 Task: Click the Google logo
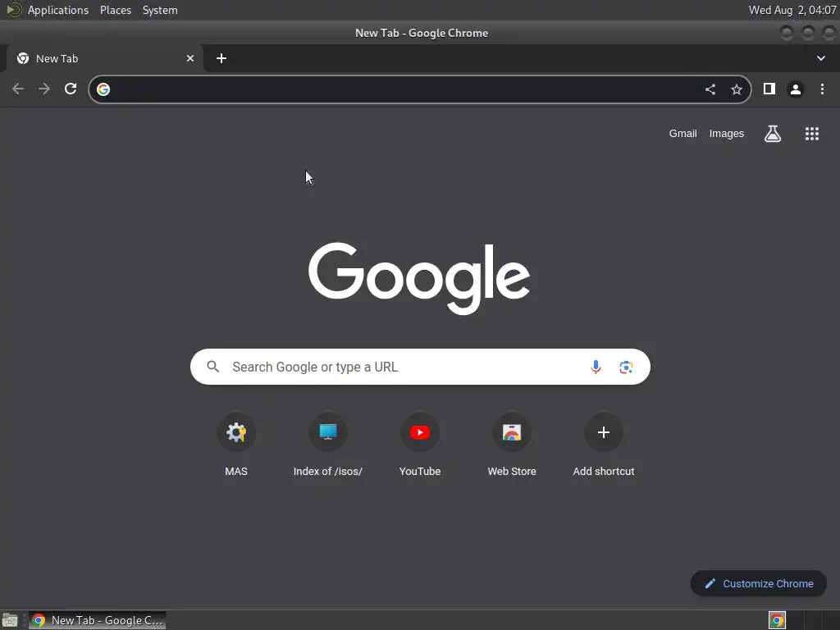pos(419,279)
